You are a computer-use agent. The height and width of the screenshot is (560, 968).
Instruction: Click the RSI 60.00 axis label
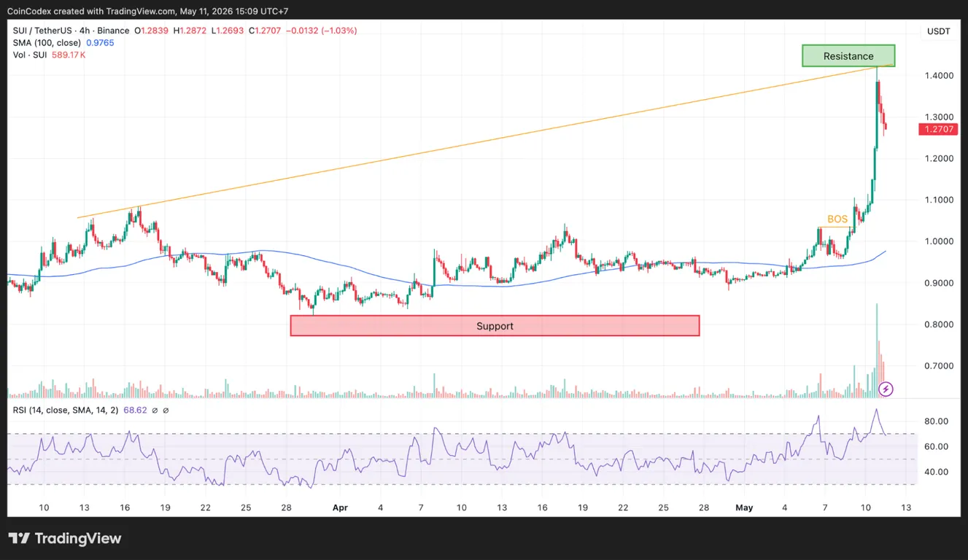pos(937,447)
